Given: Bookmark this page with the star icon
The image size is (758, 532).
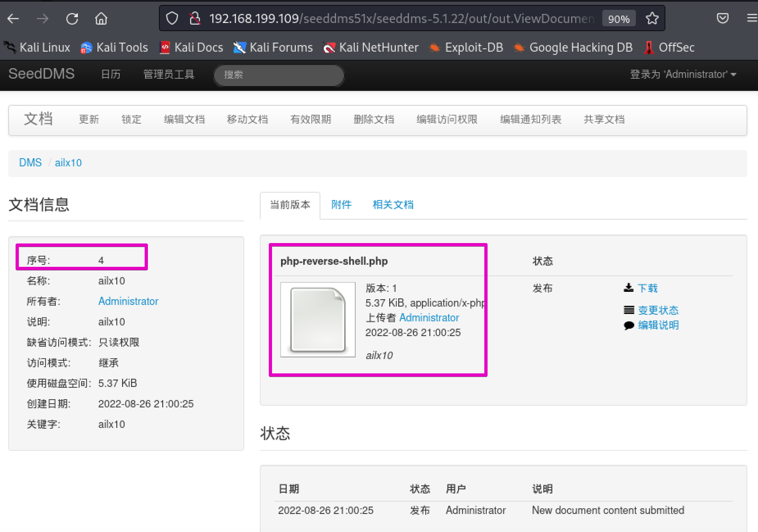Looking at the screenshot, I should click(652, 18).
